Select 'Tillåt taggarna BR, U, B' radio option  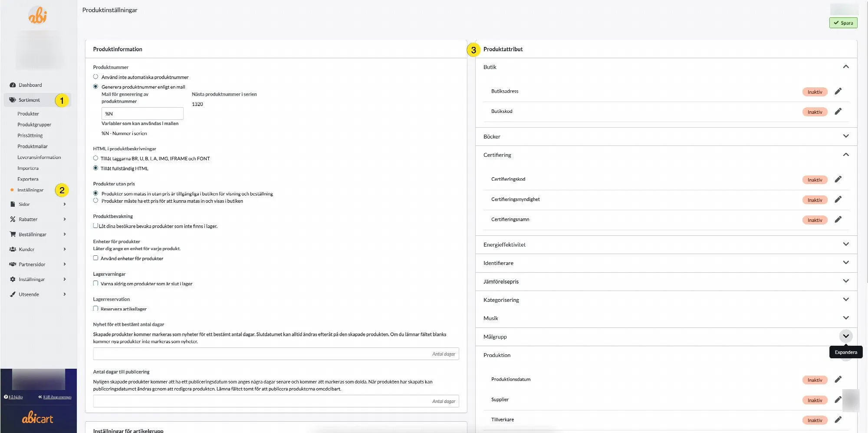click(x=95, y=158)
